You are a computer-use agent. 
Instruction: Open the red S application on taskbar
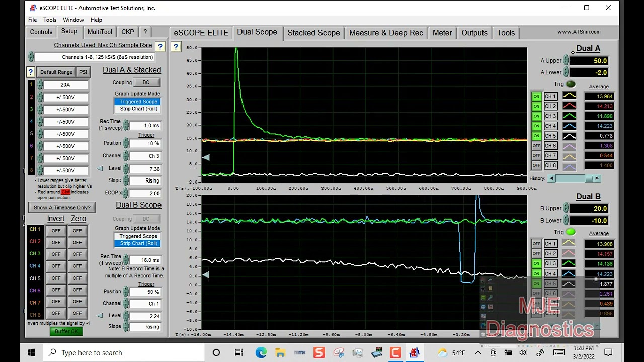click(x=319, y=352)
